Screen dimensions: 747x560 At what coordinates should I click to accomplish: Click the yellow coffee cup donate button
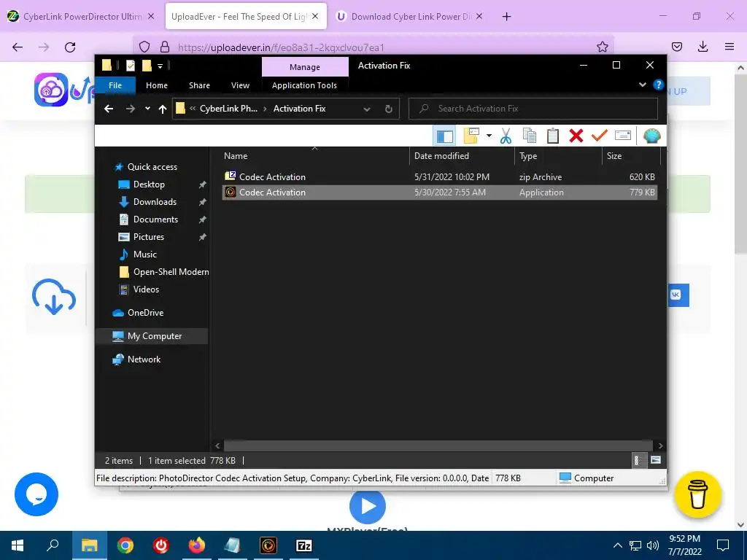point(697,495)
